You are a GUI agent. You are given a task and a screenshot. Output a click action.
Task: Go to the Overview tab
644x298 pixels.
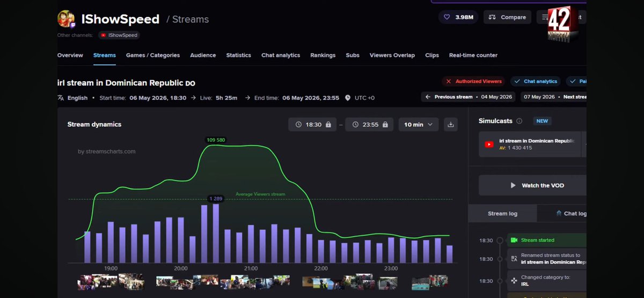pyautogui.click(x=70, y=55)
